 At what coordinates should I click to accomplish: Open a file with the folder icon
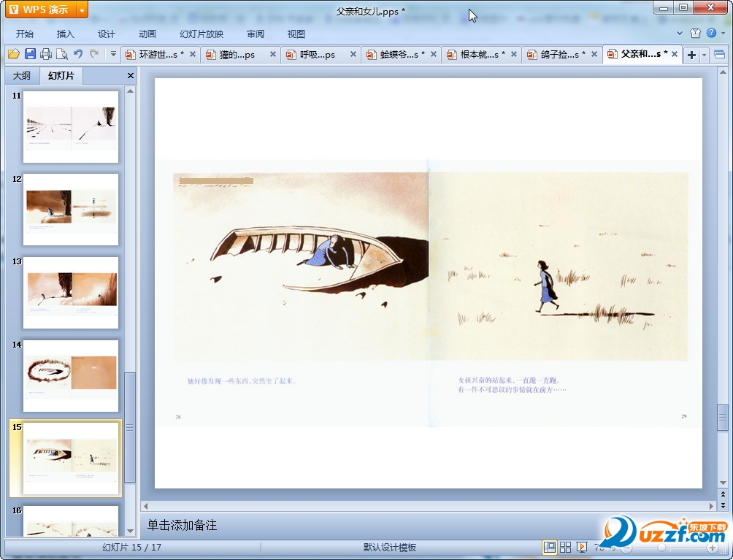14,54
